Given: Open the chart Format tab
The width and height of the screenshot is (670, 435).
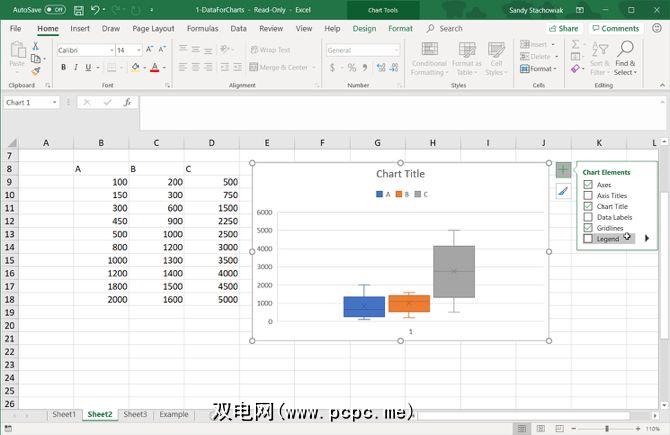Looking at the screenshot, I should coord(400,28).
